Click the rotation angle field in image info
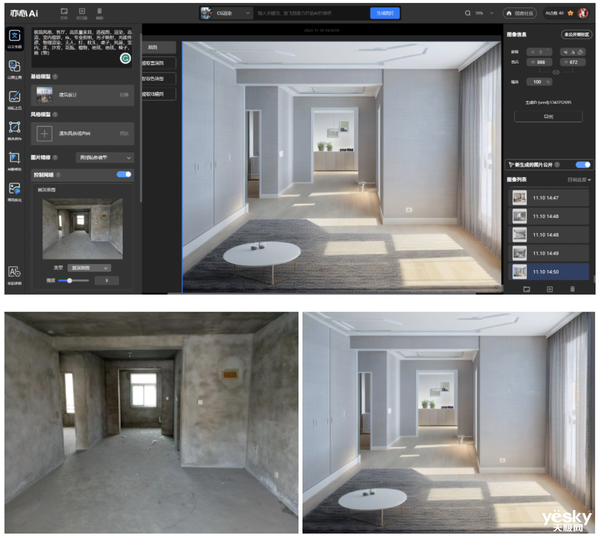 [x=539, y=52]
